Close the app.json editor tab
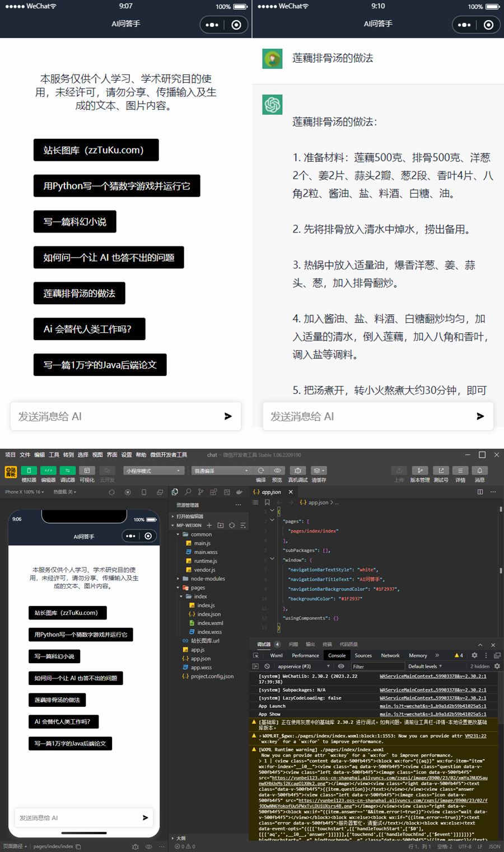This screenshot has width=504, height=852. pos(291,492)
